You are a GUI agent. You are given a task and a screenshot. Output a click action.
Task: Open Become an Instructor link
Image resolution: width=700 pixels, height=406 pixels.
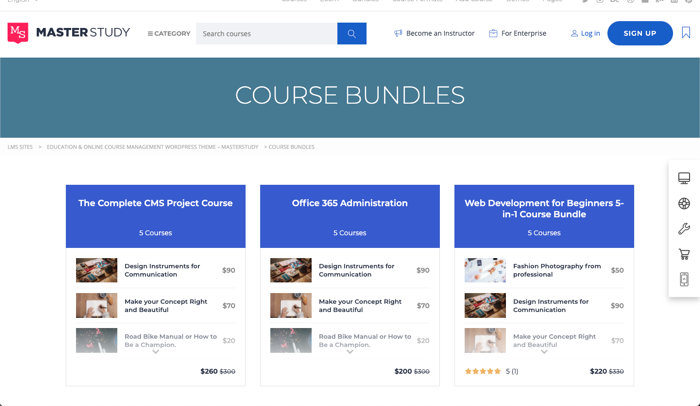pos(440,33)
